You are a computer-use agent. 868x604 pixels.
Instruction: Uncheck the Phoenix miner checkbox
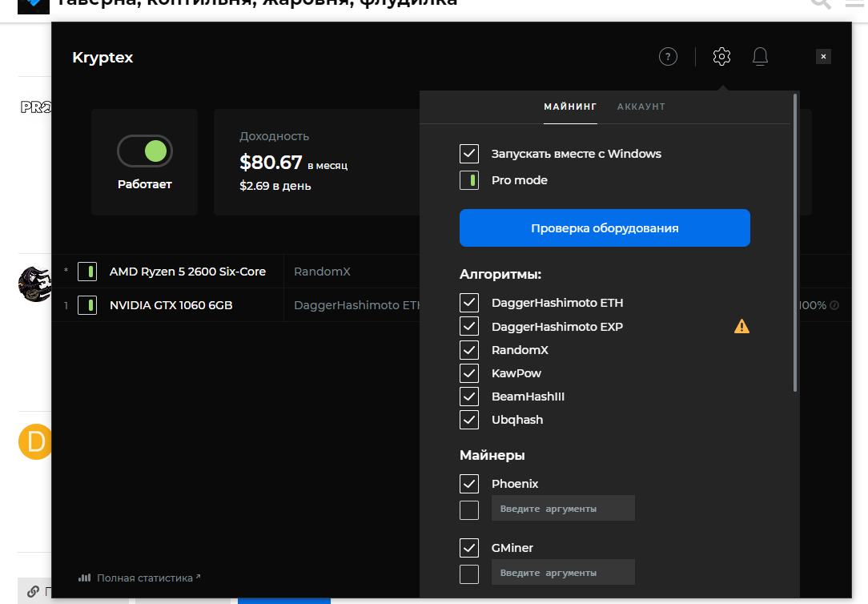pyautogui.click(x=469, y=484)
